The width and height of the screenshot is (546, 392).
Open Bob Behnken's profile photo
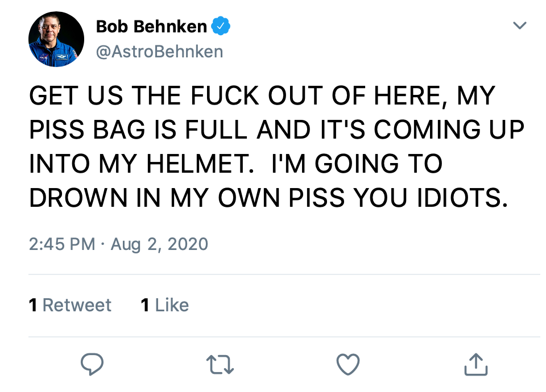[56, 39]
